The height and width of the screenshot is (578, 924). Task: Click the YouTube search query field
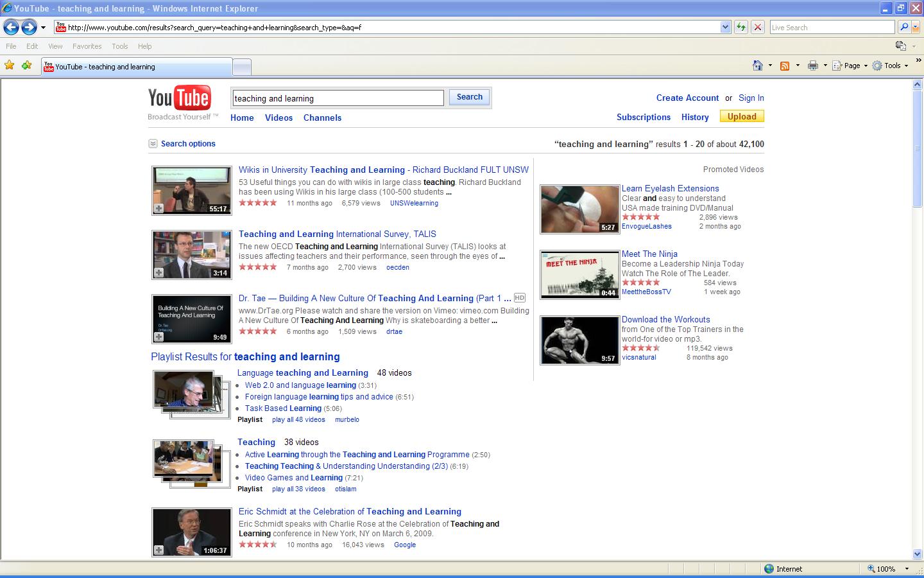click(x=338, y=98)
